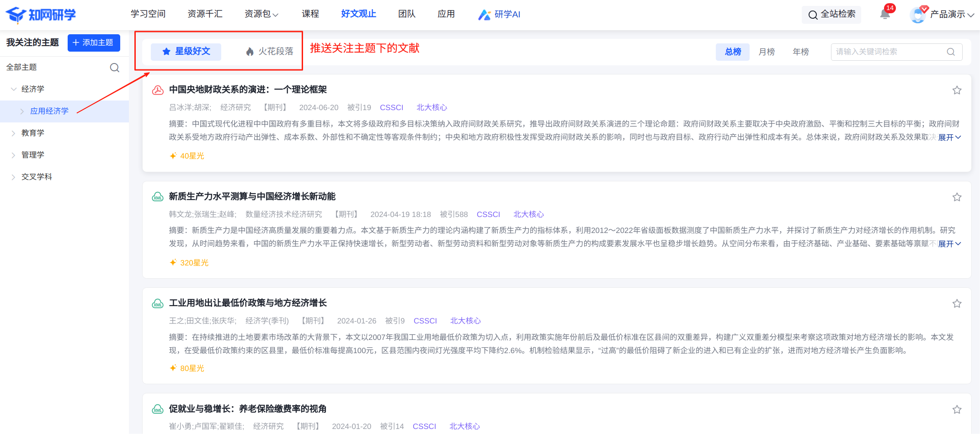The image size is (980, 434).
Task: Focus the 请输入关键词检索 input field
Action: (887, 52)
